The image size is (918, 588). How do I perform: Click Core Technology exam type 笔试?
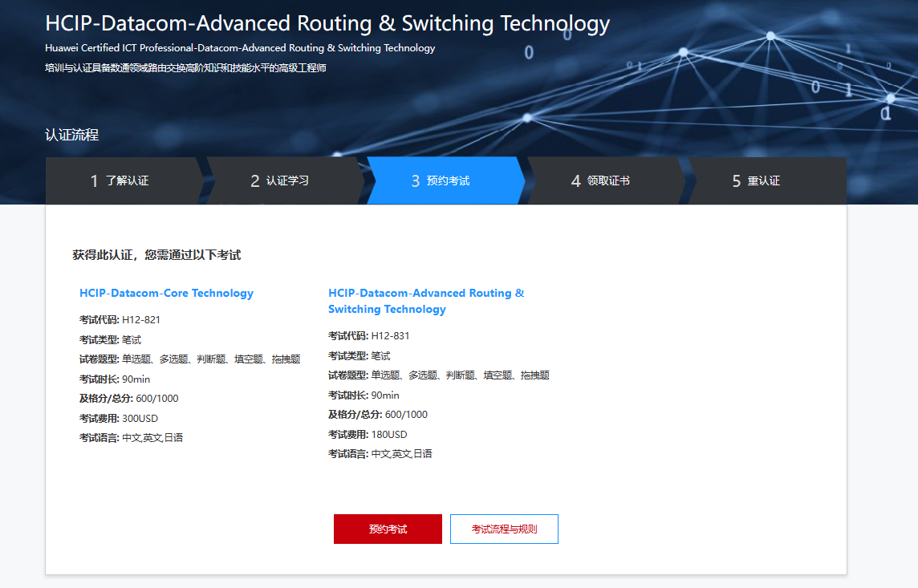pos(132,340)
